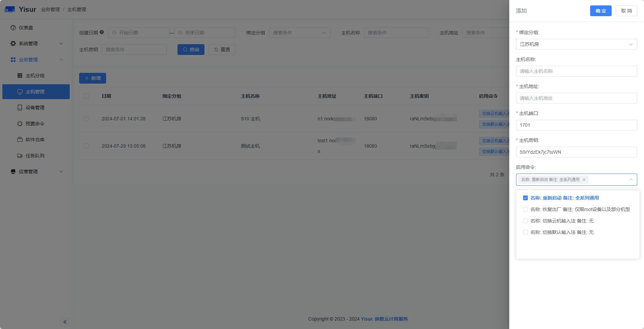Remove the 重新启动 tag from 启用命令
The image size is (644, 329).
pyautogui.click(x=584, y=180)
